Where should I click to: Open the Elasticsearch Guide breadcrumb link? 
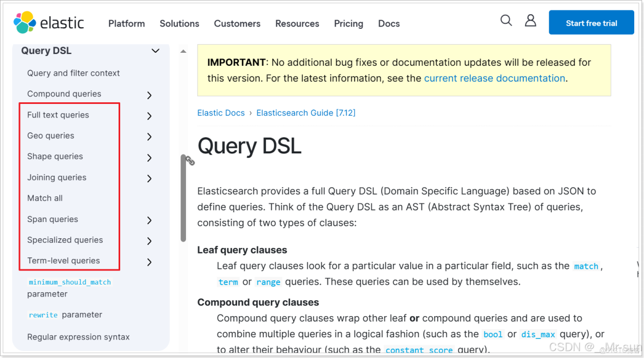(306, 113)
